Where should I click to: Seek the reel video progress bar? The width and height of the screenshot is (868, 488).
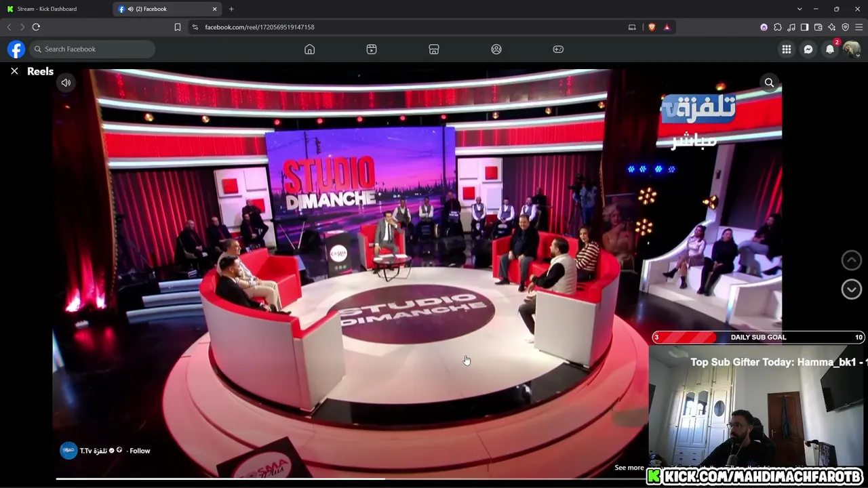click(350, 479)
